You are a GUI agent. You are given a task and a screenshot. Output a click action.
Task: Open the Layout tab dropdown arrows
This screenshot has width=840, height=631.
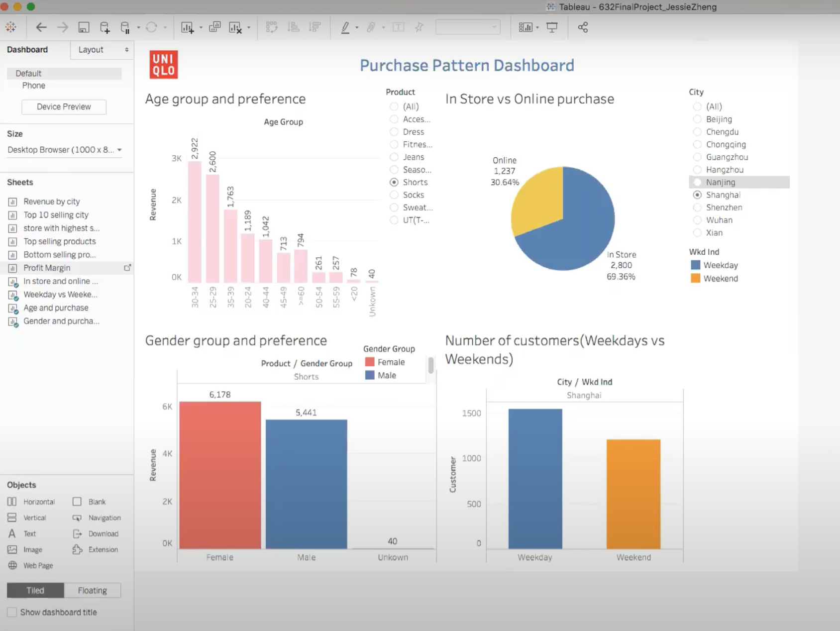(x=126, y=50)
